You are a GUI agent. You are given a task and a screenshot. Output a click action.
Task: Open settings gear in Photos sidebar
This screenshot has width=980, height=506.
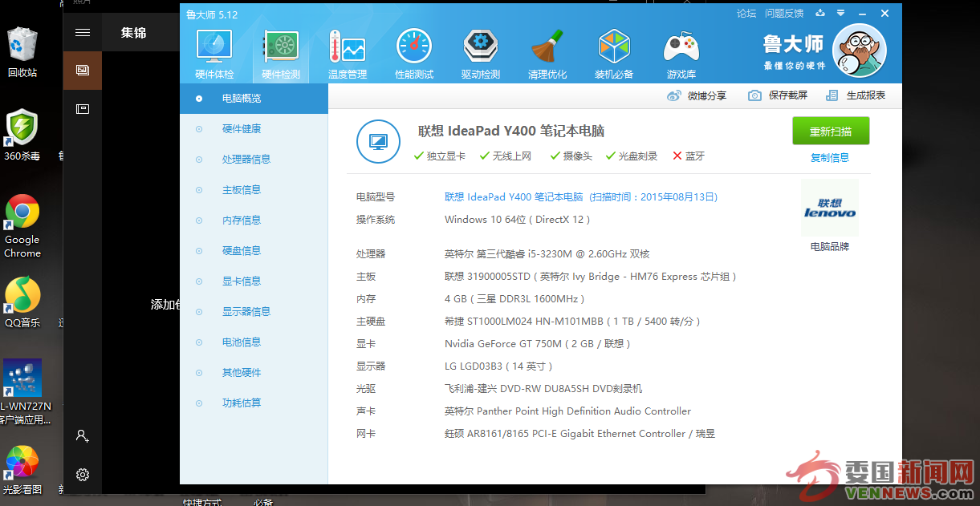pyautogui.click(x=83, y=475)
